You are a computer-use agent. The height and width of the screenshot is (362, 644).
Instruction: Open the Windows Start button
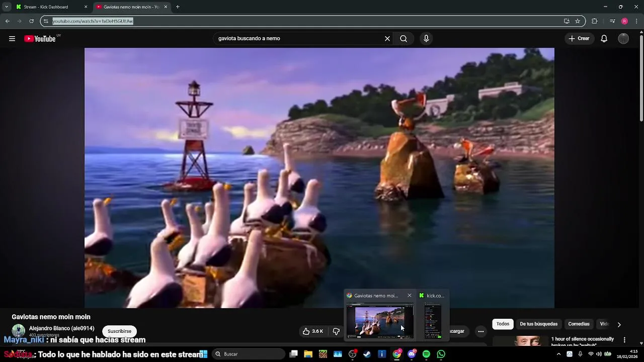[203, 354]
